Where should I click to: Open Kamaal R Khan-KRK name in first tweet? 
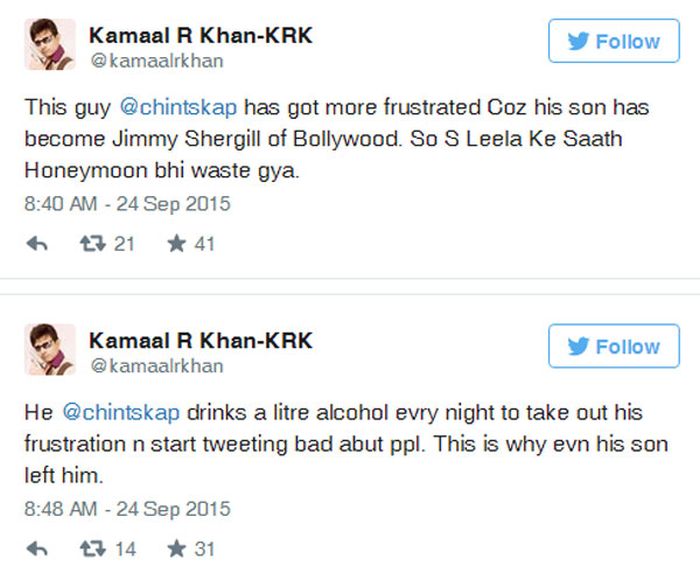[200, 35]
